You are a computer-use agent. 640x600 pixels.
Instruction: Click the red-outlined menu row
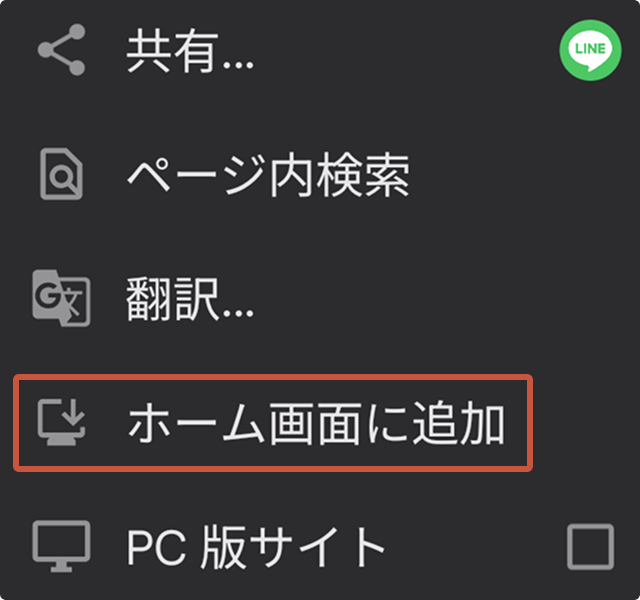pyautogui.click(x=273, y=423)
